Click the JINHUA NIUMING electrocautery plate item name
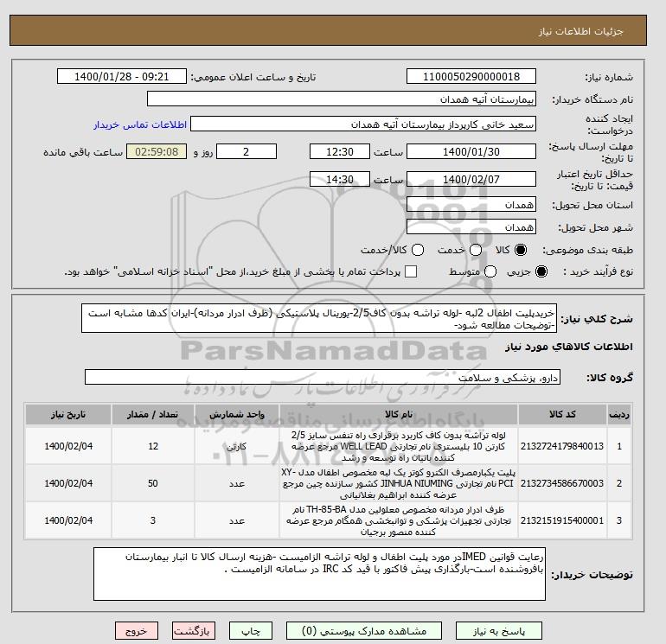 (399, 483)
